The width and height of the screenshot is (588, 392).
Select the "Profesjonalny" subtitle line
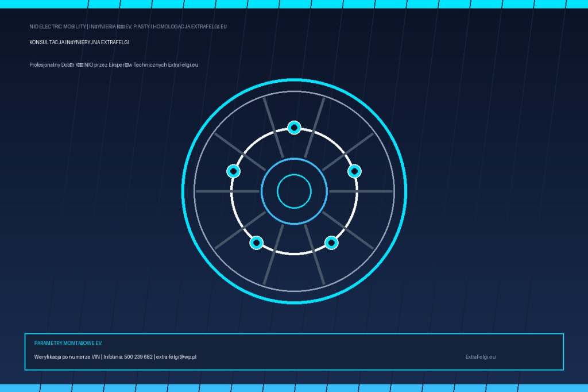[x=114, y=65]
